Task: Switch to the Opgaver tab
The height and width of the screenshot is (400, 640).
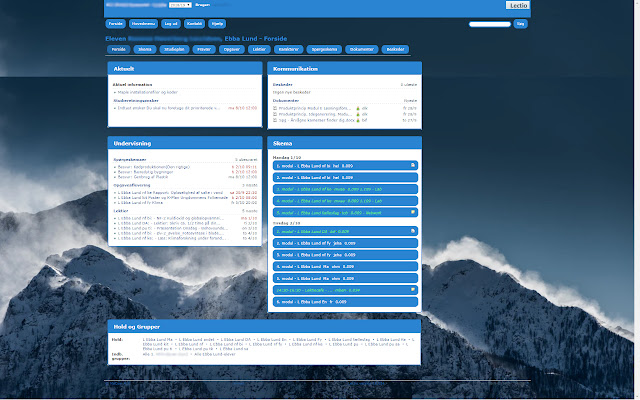Action: coord(232,48)
